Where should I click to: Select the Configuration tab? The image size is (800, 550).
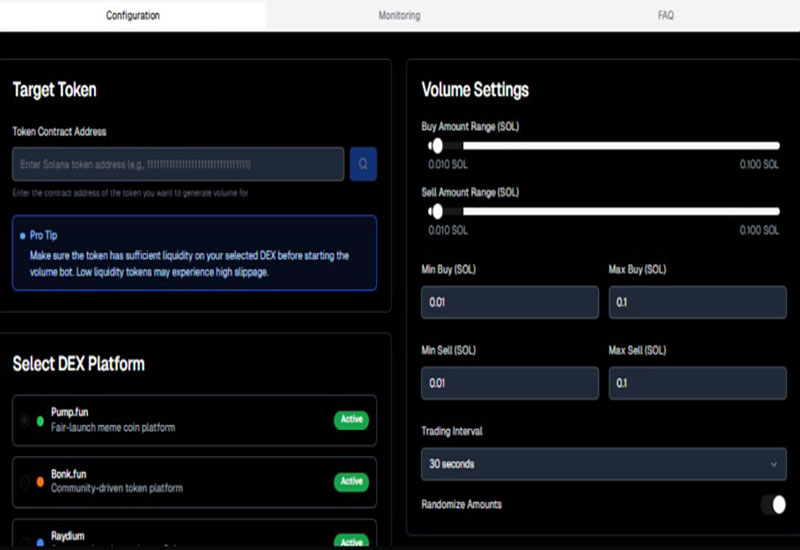tap(133, 15)
